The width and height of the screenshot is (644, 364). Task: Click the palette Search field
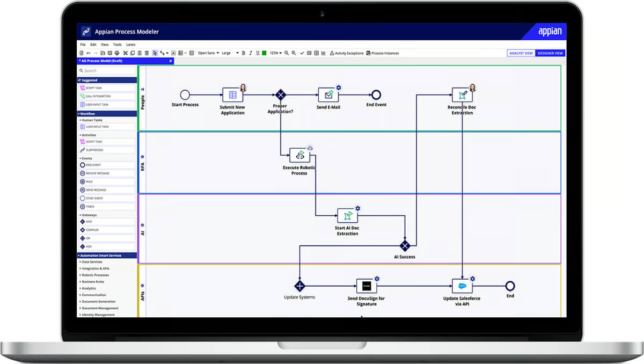(107, 70)
